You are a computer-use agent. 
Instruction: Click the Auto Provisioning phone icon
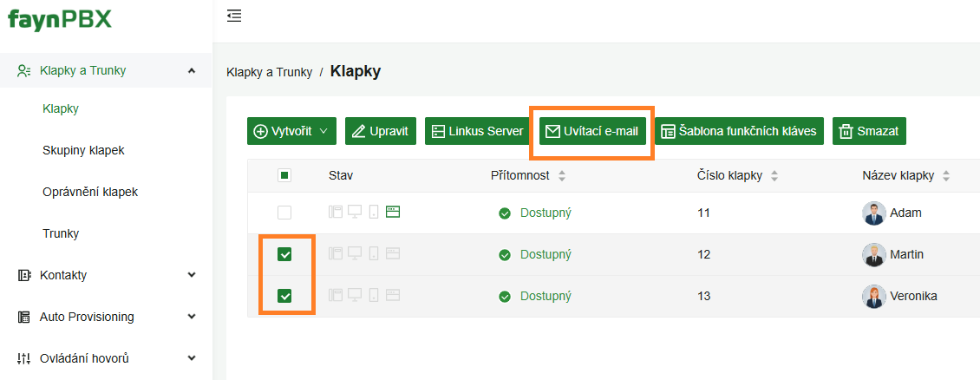click(x=23, y=317)
